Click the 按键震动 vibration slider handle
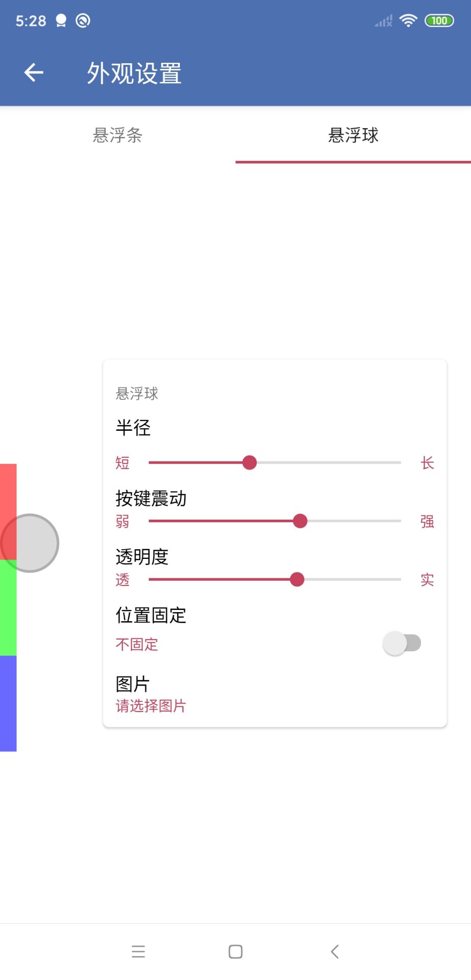Screen dimensions: 471x980 pos(301,521)
